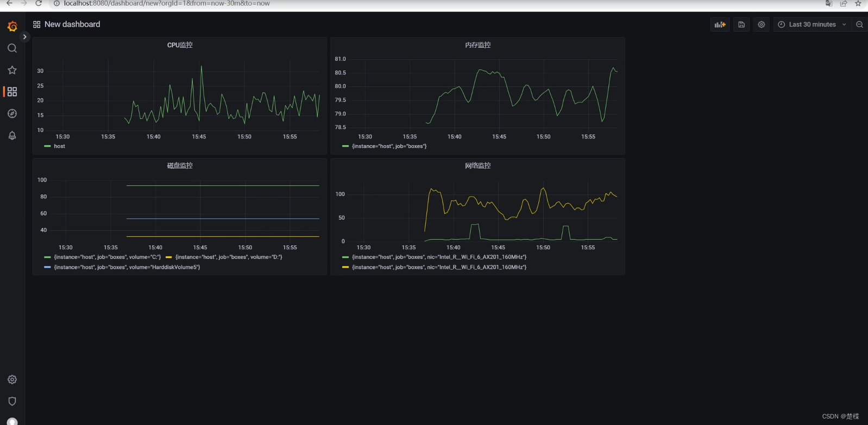
Task: Click the browser share page icon
Action: point(844,3)
